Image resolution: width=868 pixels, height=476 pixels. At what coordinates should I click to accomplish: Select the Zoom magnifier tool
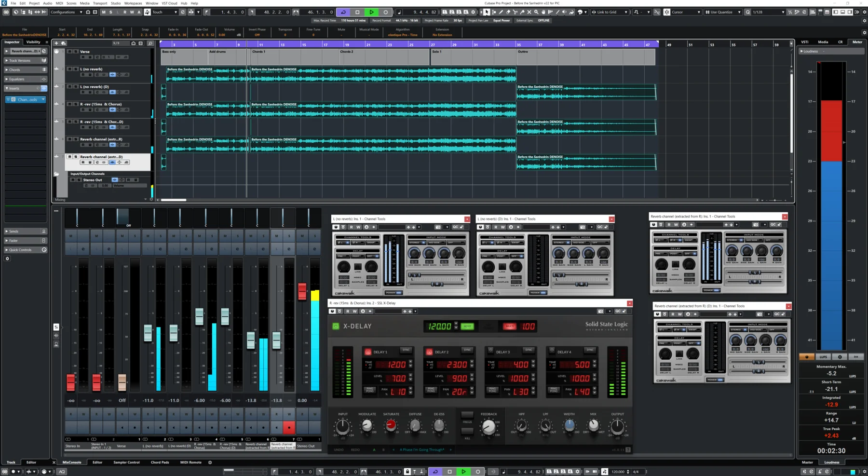[536, 12]
